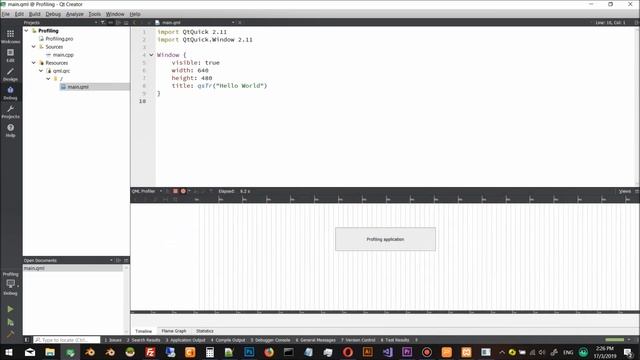Collapse the Sources folder
This screenshot has width=640, height=360.
coord(34,47)
